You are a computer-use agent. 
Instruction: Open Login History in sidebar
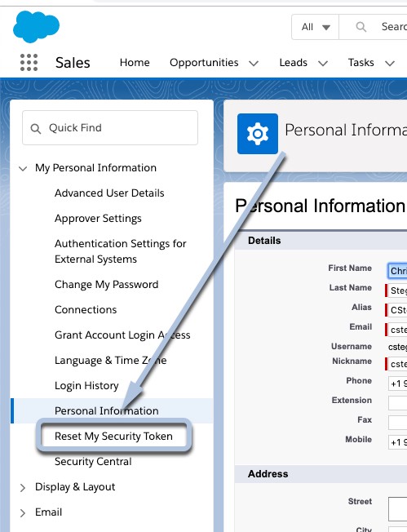[x=86, y=385]
